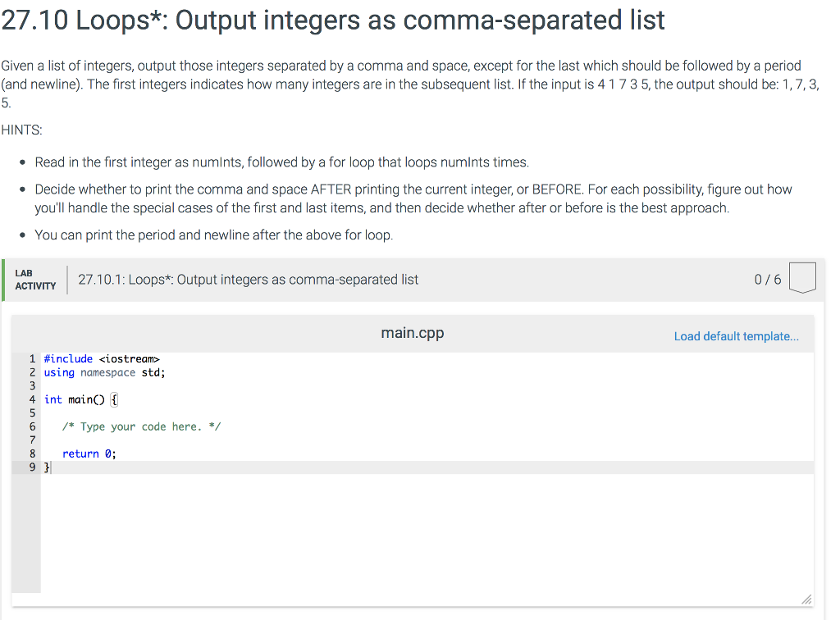Image resolution: width=840 pixels, height=620 pixels.
Task: Click the bookmark flag icon next to 0/6
Action: pyautogui.click(x=803, y=276)
